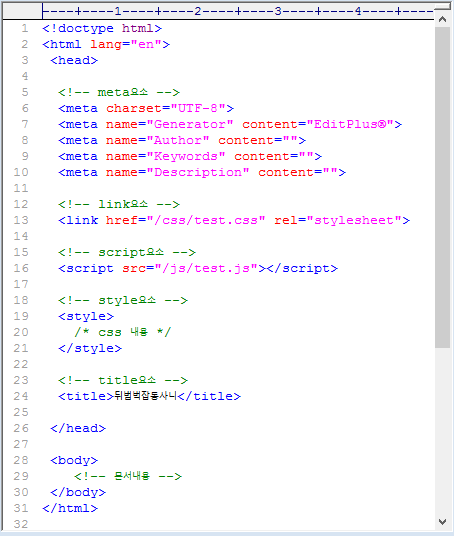Viewport: 454px width, 536px height.
Task: Click the "EditPlus®" content value
Action: (350, 124)
